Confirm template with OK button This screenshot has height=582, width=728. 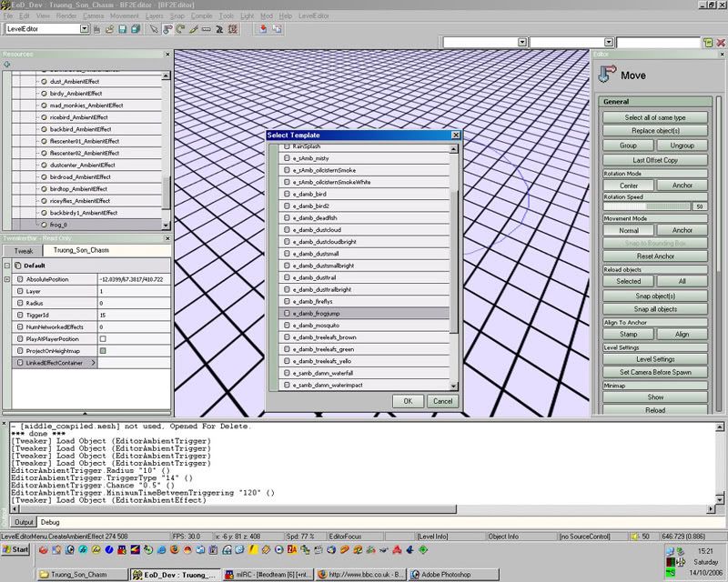pos(408,401)
